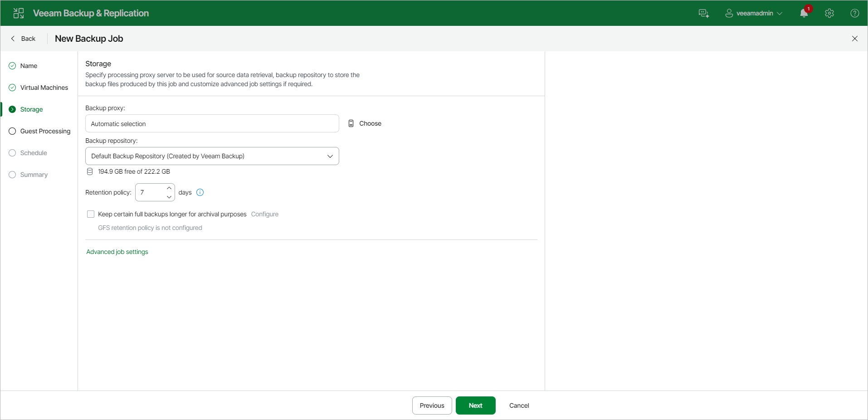The image size is (868, 420).
Task: Expand the Advanced job settings section
Action: coord(117,252)
